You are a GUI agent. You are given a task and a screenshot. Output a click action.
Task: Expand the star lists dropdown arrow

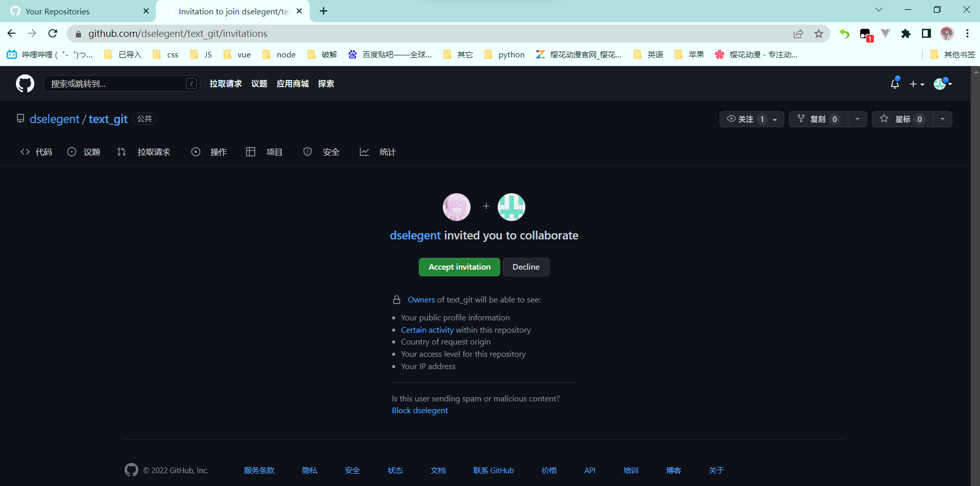tap(943, 119)
